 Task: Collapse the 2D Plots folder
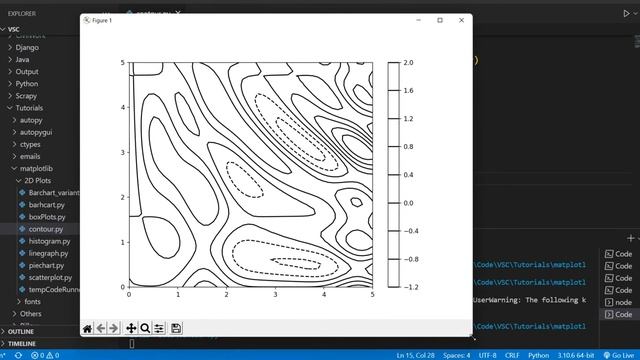pos(19,180)
